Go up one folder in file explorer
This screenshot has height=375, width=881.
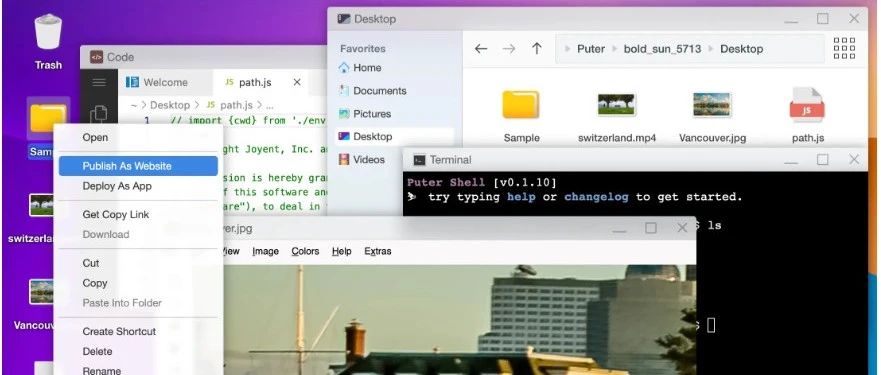(537, 49)
